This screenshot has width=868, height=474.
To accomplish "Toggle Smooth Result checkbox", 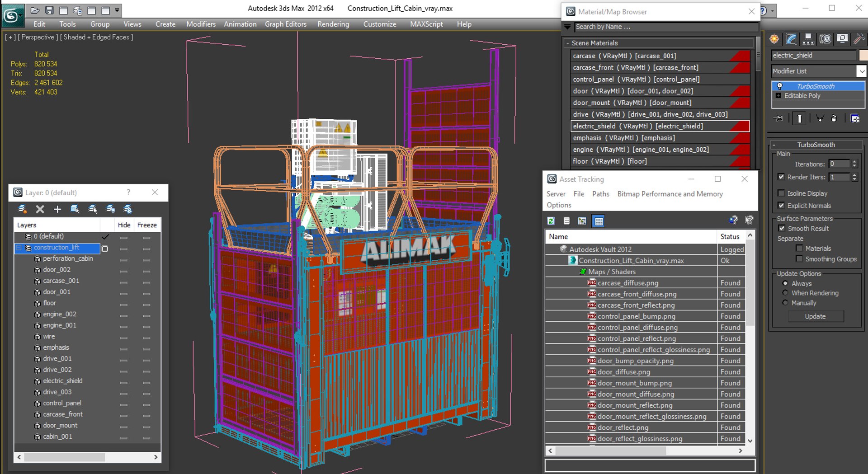I will [x=782, y=229].
